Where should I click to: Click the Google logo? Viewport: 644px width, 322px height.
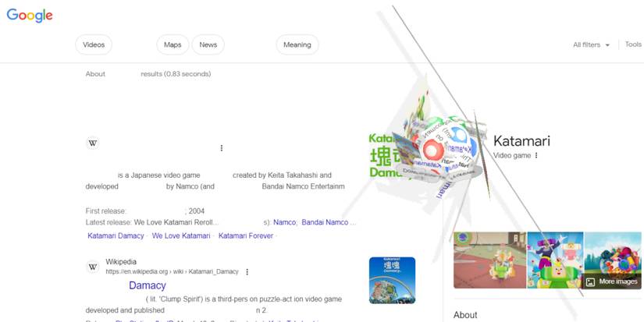[x=30, y=16]
